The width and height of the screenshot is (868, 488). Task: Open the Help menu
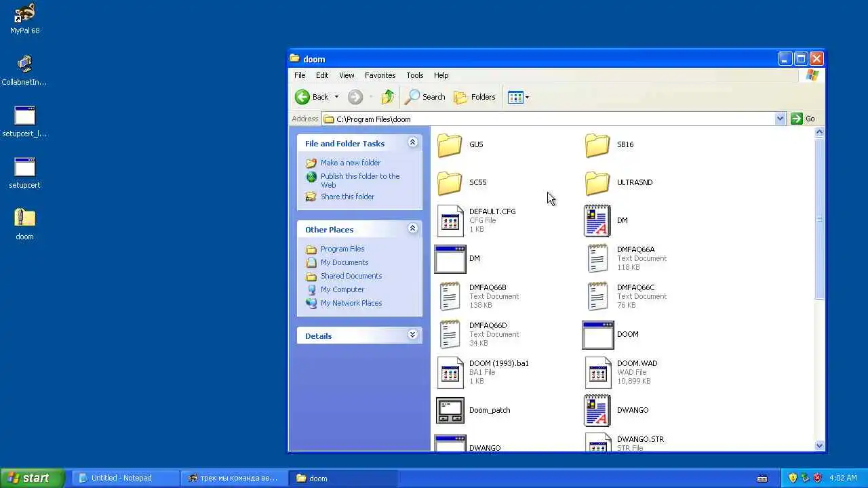(x=441, y=75)
